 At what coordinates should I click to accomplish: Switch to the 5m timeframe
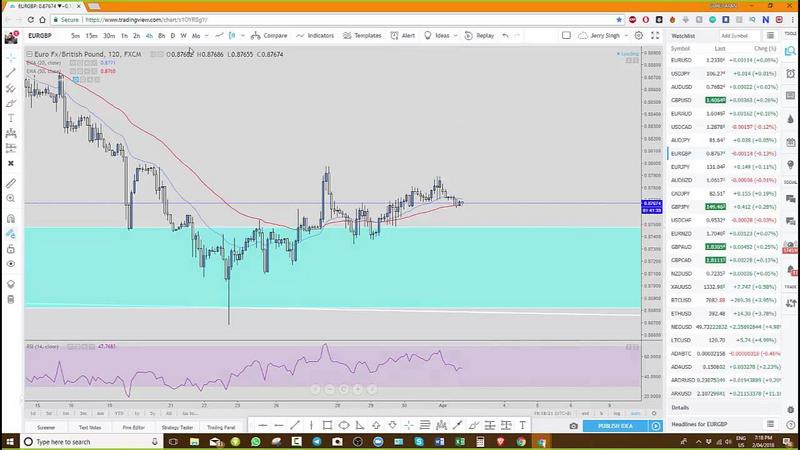76,36
